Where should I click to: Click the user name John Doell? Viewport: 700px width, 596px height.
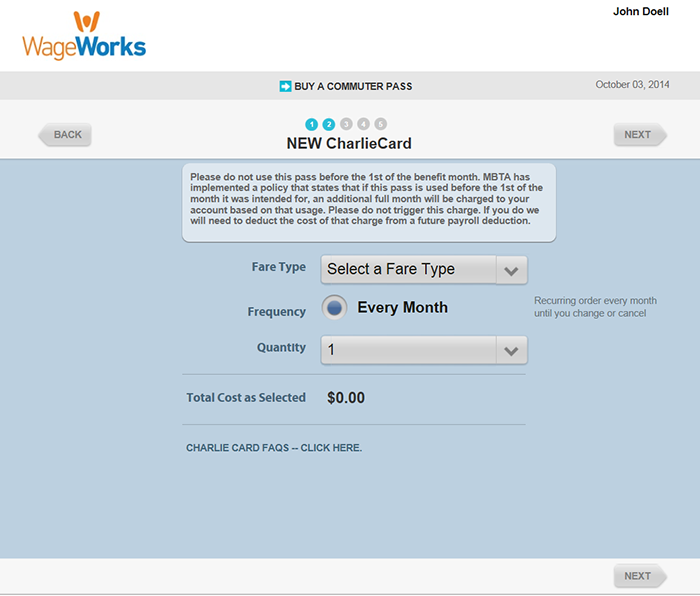tap(641, 12)
